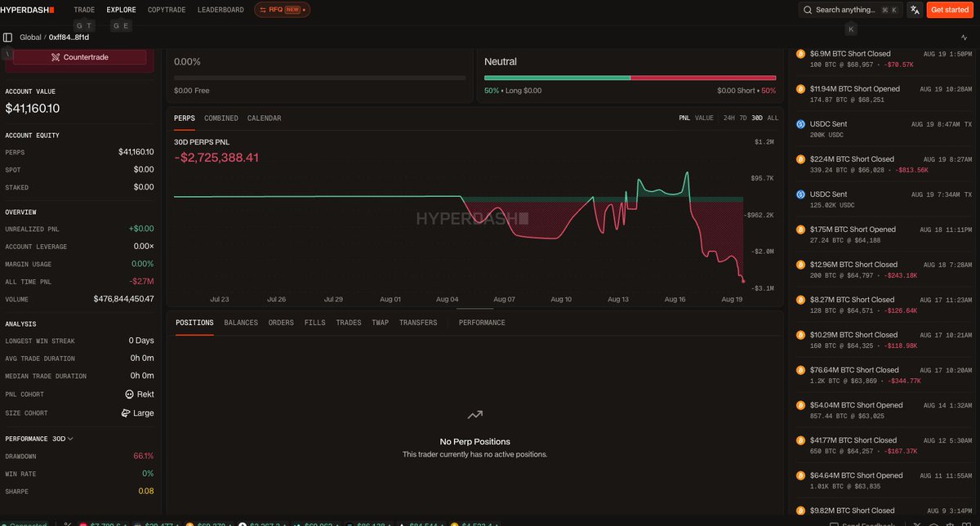This screenshot has height=526, width=980.
Task: Click USDC icon of the 200K USDC transfer
Action: pos(800,124)
